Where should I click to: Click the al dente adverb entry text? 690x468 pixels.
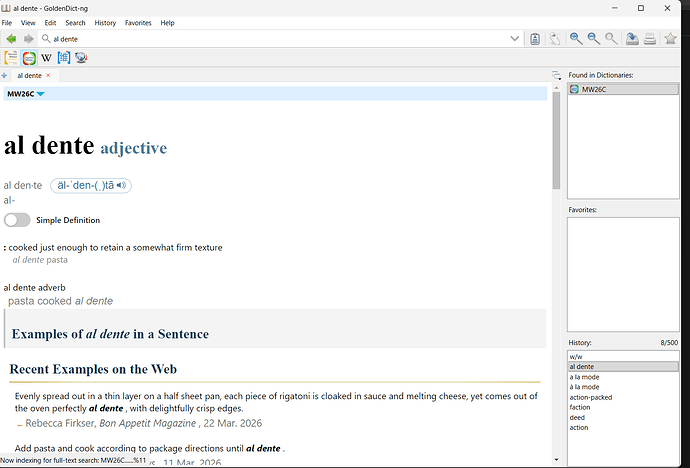(34, 288)
